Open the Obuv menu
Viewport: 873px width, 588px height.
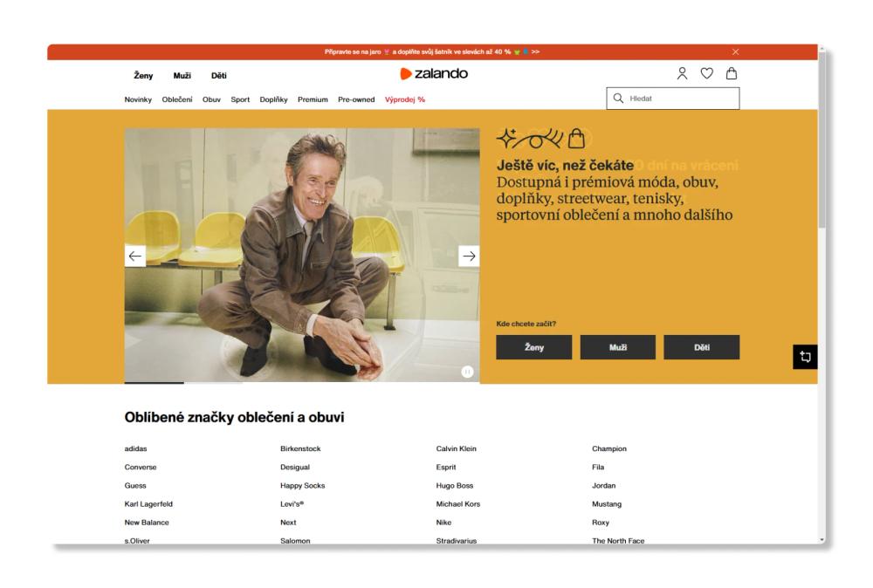point(211,99)
